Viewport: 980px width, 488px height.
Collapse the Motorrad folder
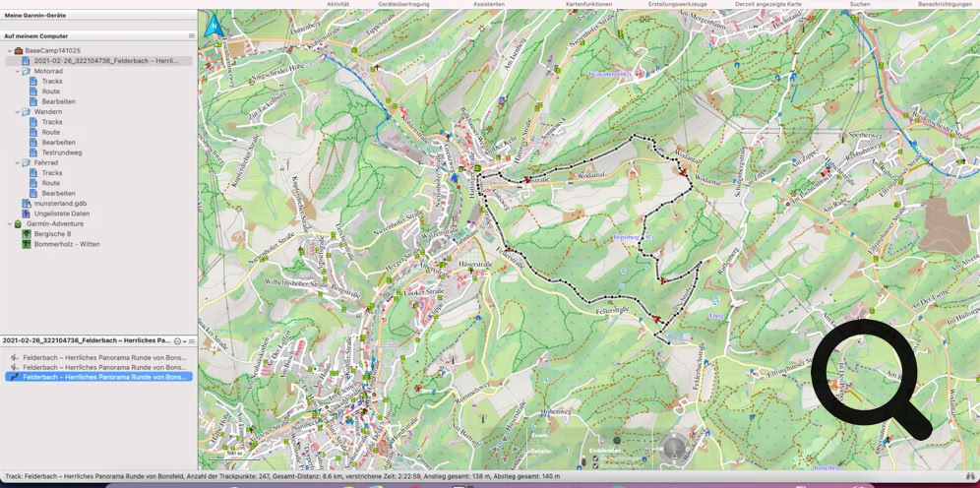(17, 71)
